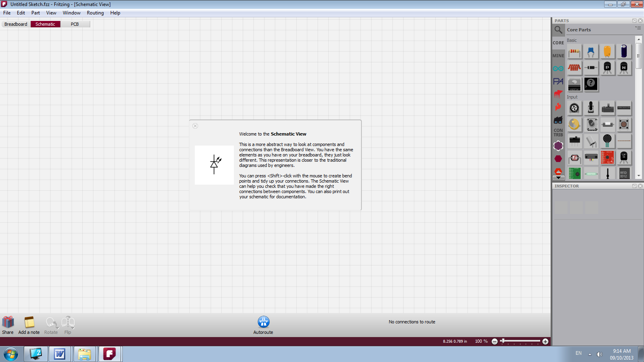Open the bin with glasses icon
The height and width of the screenshot is (362, 644).
(558, 120)
